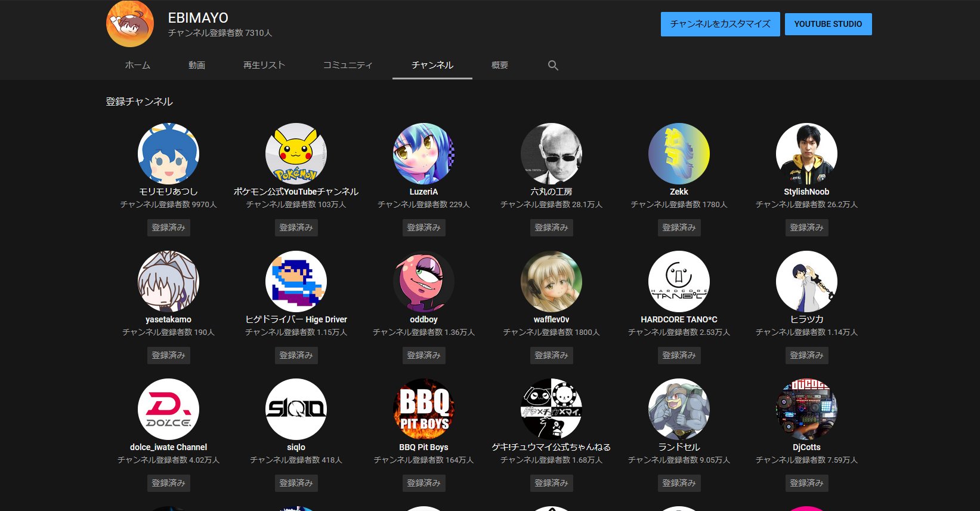Switch to the コミュニティ tab

coord(348,65)
